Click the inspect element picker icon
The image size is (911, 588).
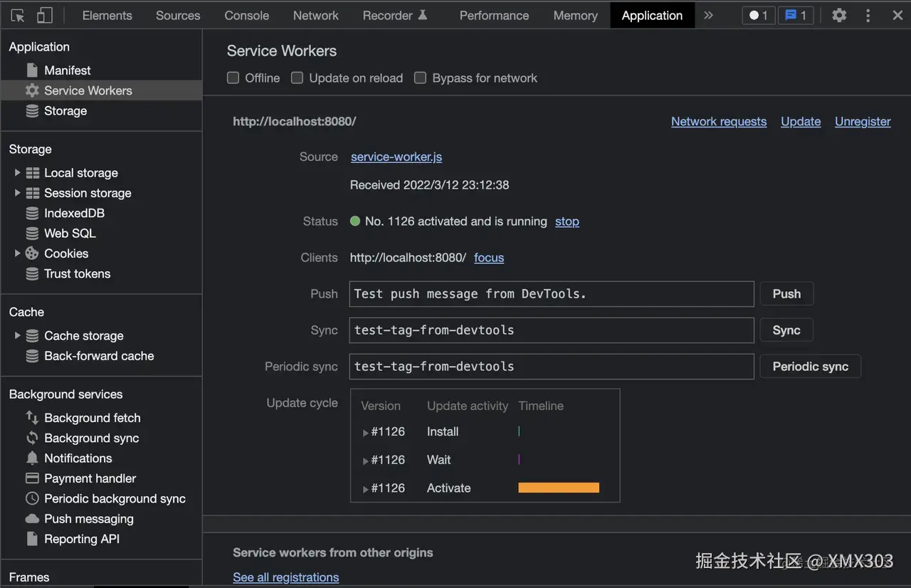18,15
